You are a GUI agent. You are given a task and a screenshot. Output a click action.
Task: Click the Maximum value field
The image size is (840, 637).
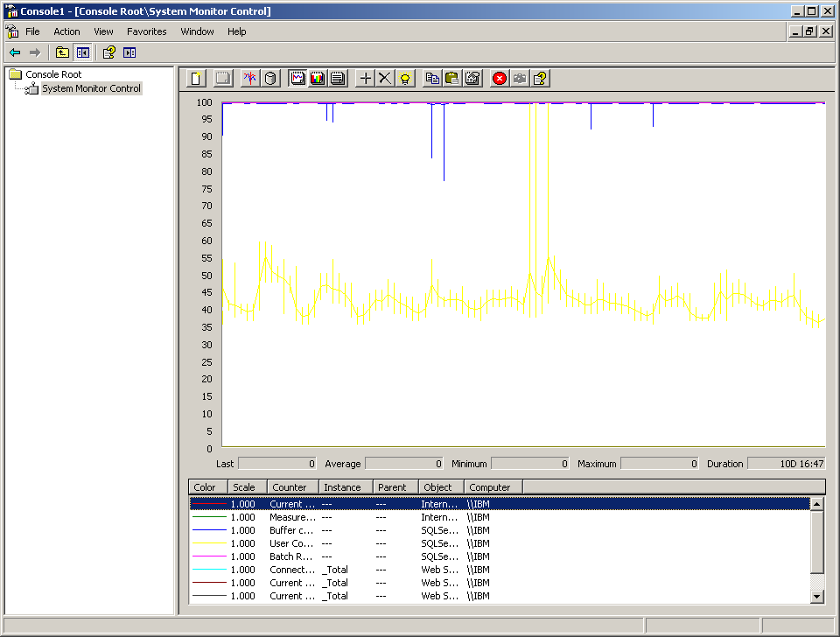point(660,464)
